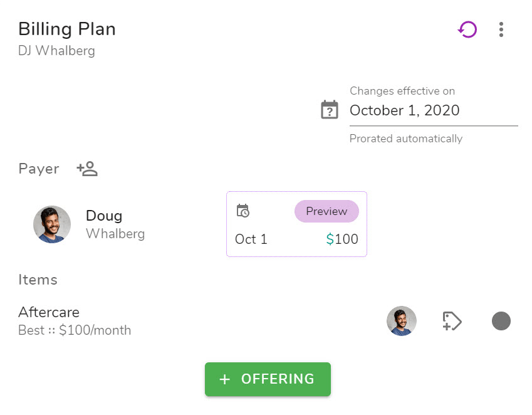Click the Preview chip

tap(326, 211)
